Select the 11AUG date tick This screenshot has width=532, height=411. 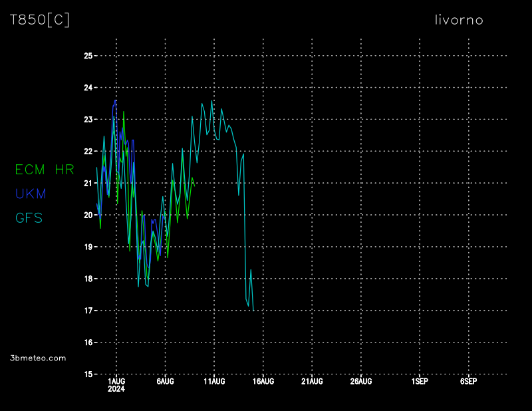pos(214,382)
